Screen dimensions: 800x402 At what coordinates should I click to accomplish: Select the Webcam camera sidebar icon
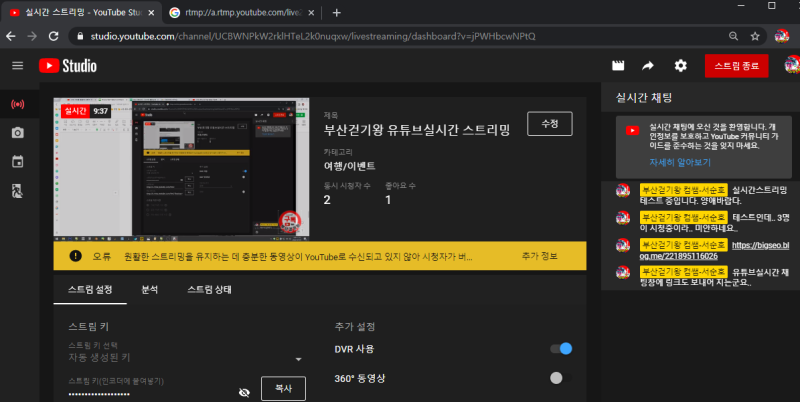(18, 133)
